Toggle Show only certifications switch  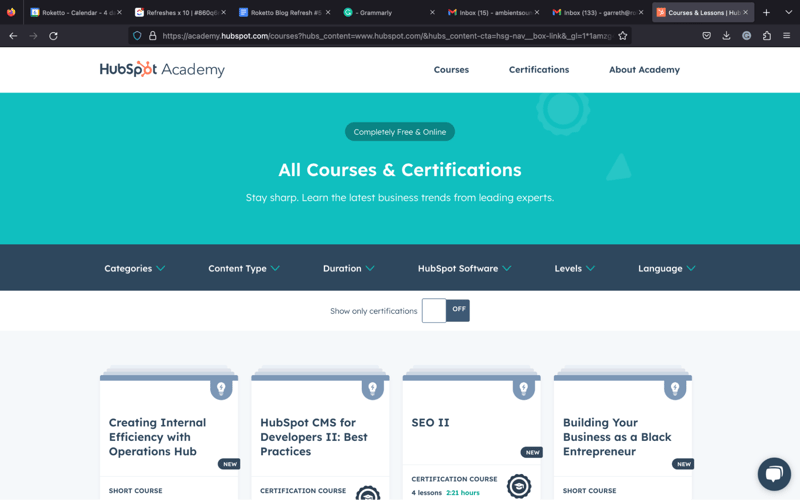pos(446,311)
